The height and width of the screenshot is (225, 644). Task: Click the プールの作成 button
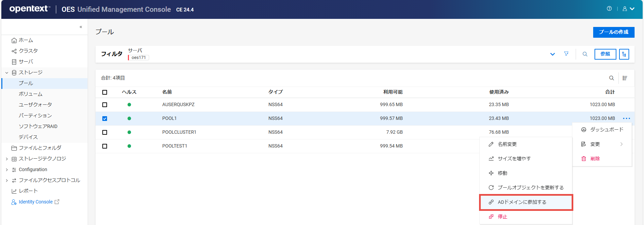tap(613, 32)
